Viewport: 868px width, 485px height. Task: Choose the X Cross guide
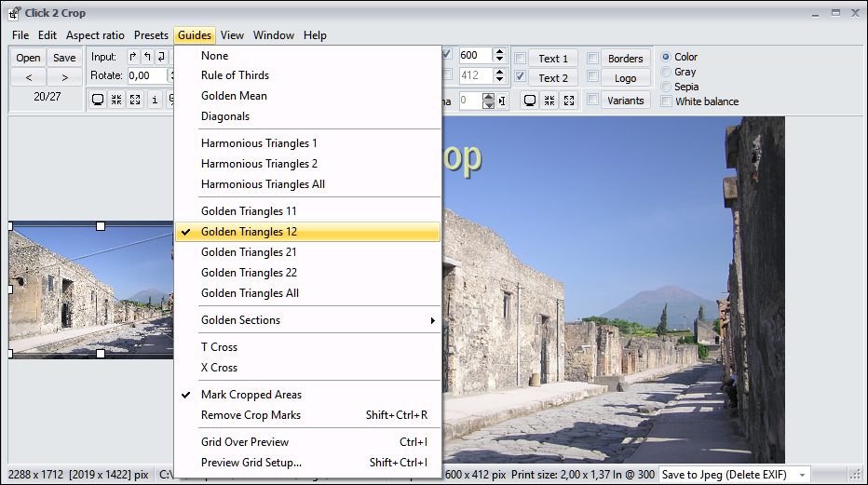click(x=307, y=368)
